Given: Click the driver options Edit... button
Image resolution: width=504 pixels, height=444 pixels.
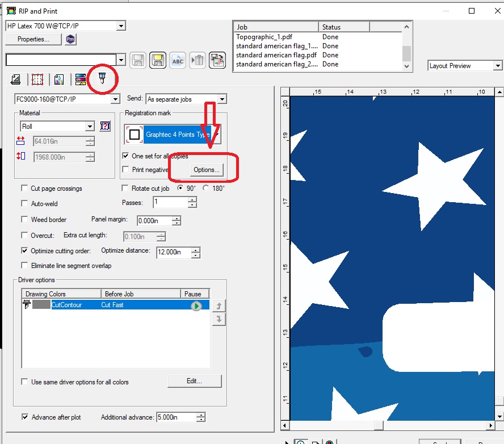Looking at the screenshot, I should (195, 381).
